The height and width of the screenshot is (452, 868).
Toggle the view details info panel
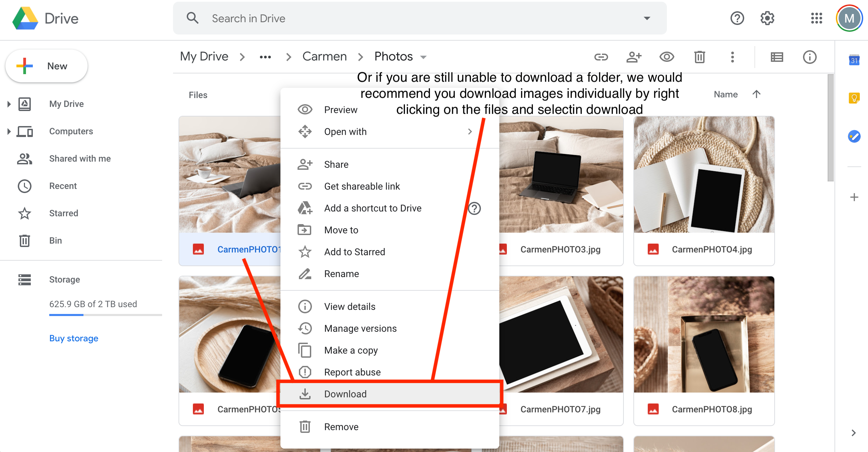coord(810,57)
